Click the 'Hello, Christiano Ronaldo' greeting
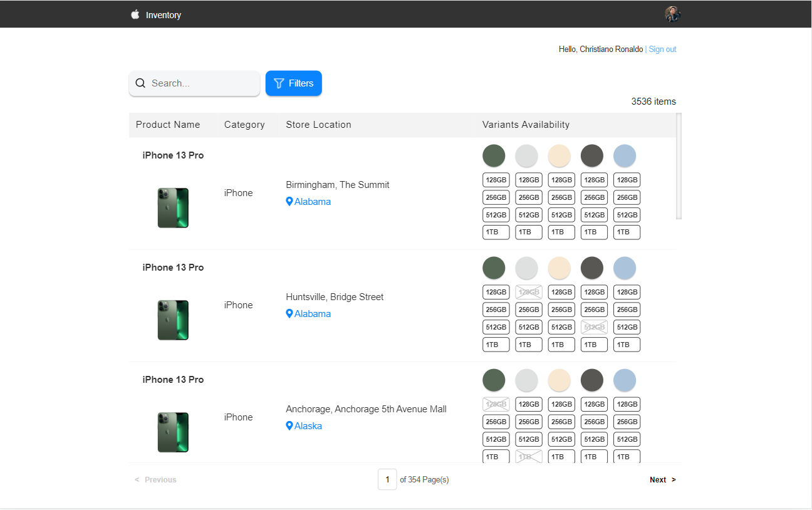812x510 pixels. [x=601, y=49]
